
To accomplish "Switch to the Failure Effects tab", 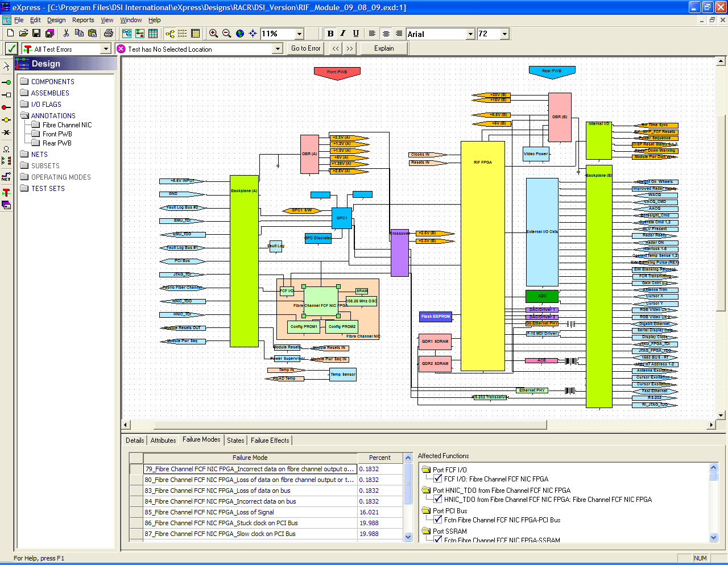I will [x=270, y=441].
